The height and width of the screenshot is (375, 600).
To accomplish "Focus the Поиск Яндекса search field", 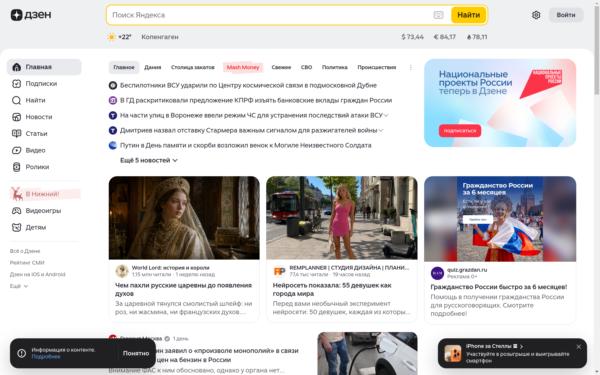I will click(x=270, y=15).
